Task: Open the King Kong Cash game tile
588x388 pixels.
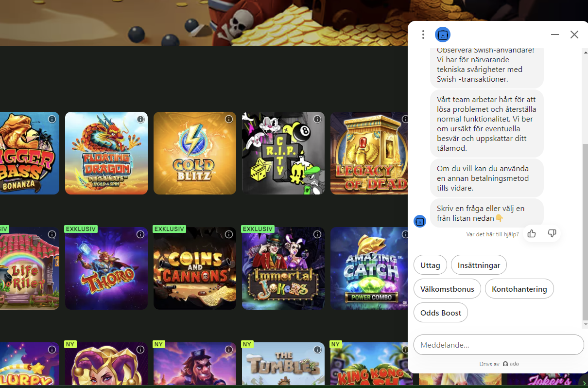Action: pos(369,364)
